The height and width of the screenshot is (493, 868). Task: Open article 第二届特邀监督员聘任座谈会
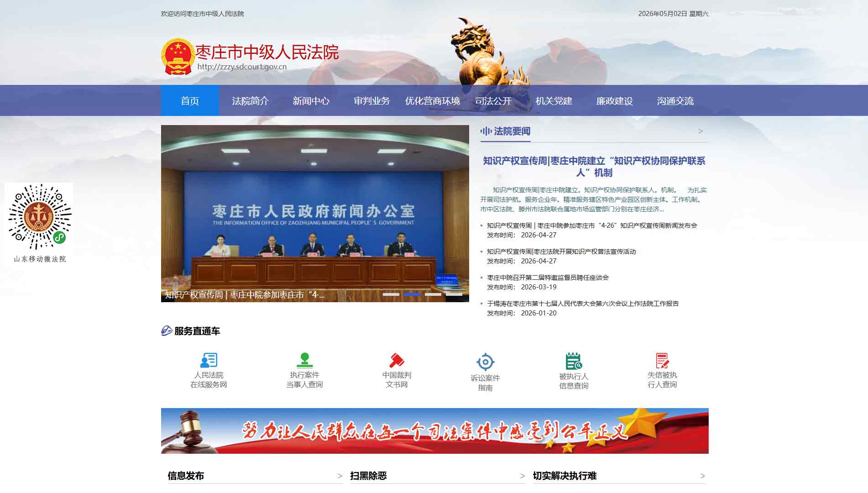tap(548, 278)
